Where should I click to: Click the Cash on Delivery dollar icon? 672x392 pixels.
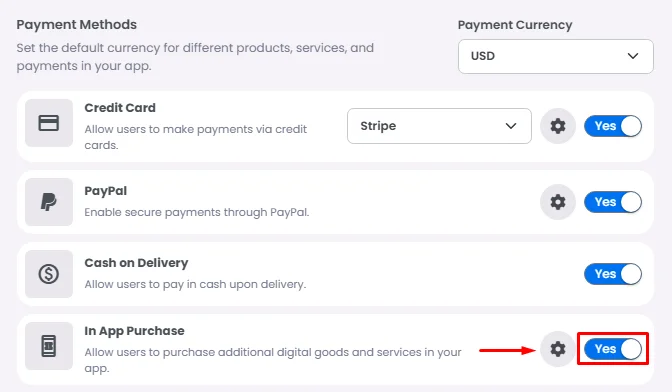coord(49,274)
